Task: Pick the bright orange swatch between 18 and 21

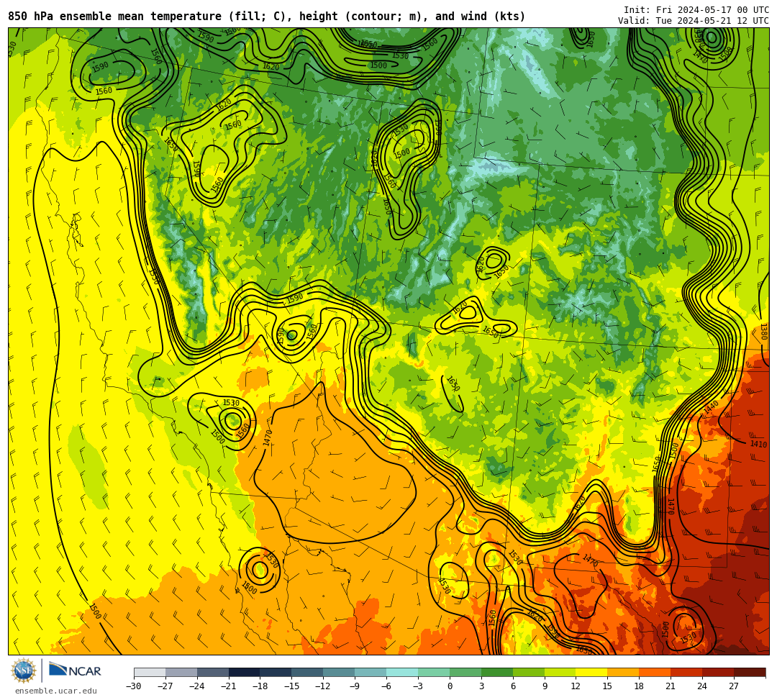Action: (x=655, y=672)
